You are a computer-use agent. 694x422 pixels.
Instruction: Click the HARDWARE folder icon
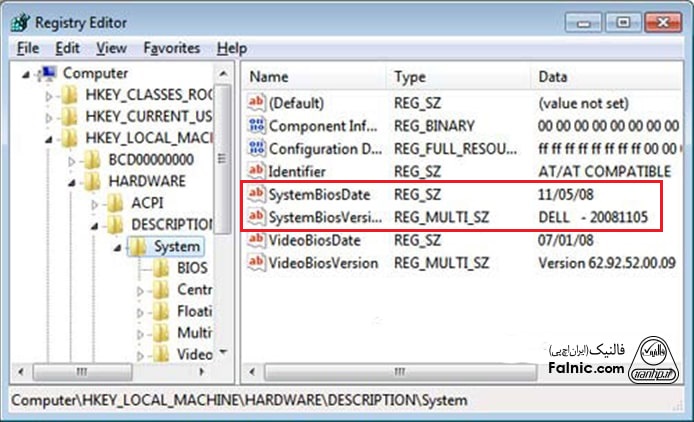click(x=94, y=181)
